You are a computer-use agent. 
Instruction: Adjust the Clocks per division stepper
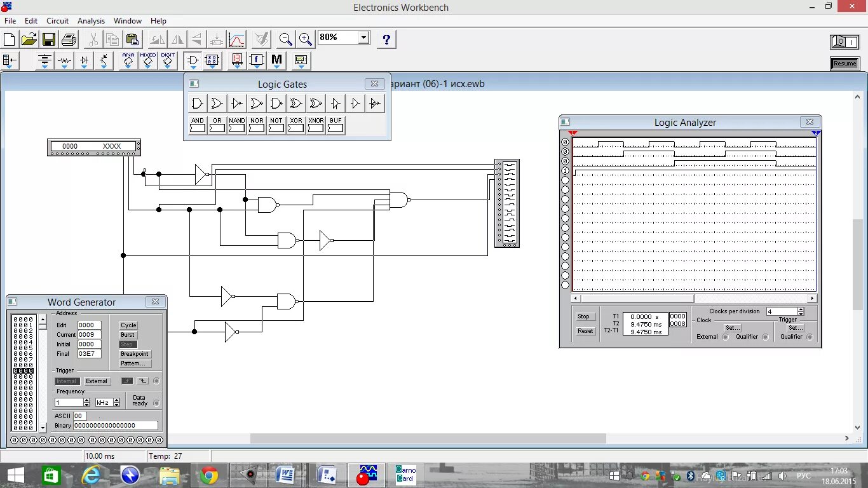pyautogui.click(x=801, y=312)
